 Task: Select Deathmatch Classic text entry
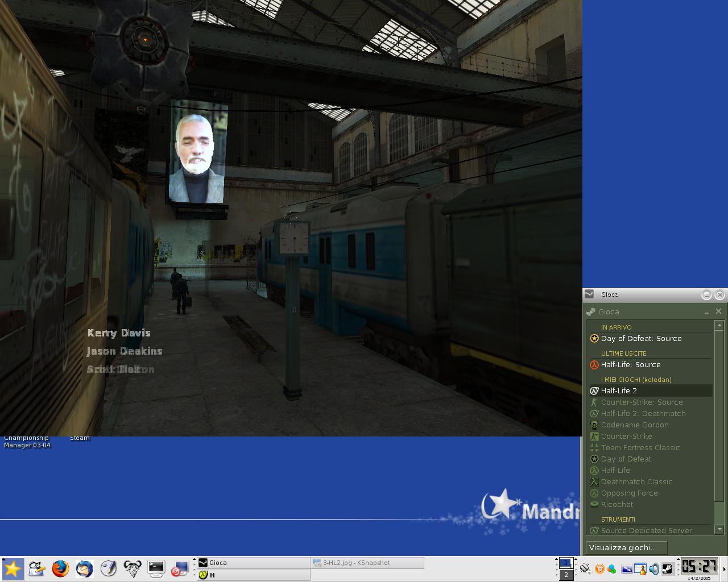(636, 481)
